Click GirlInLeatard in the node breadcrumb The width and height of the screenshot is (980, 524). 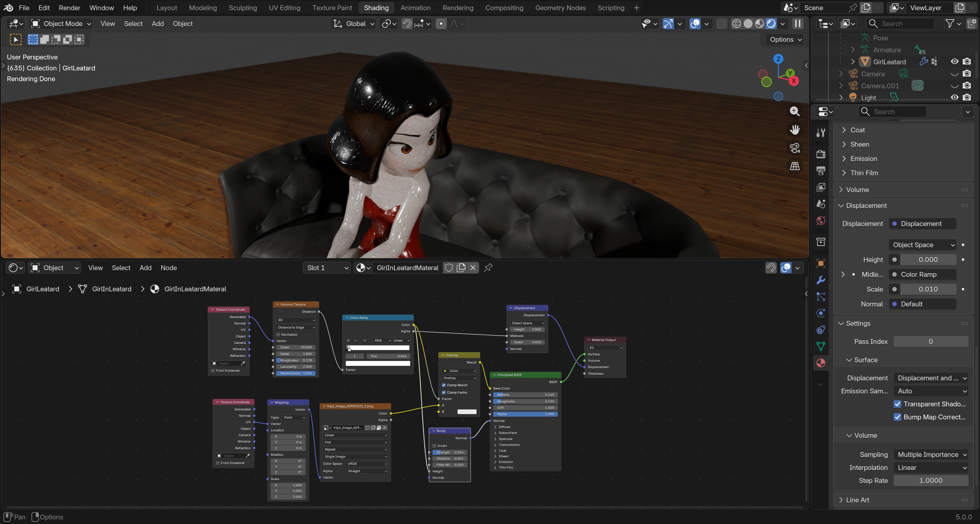coord(112,289)
